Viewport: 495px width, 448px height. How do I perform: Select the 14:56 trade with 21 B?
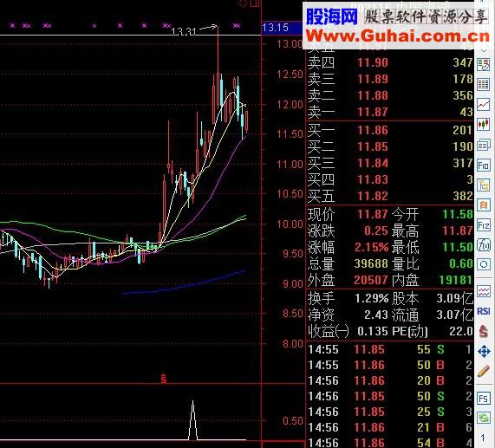point(390,427)
